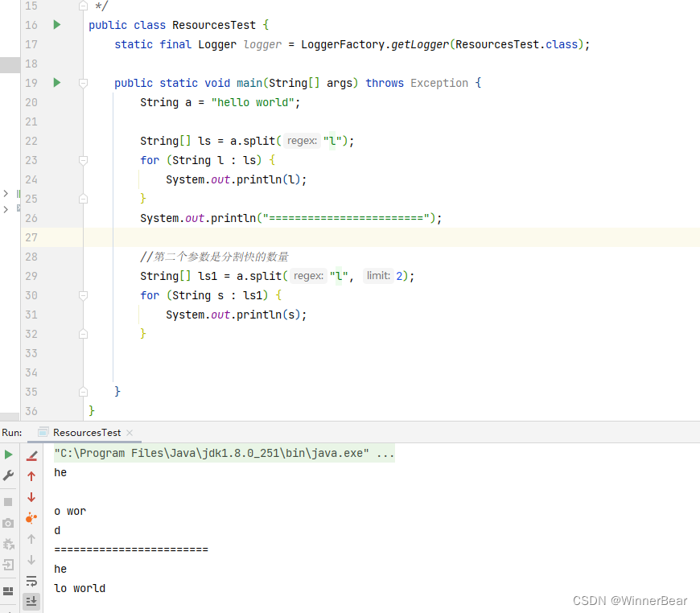Click the Chinese comment on line 28
Screen dimensions: 700x613
[x=214, y=257]
